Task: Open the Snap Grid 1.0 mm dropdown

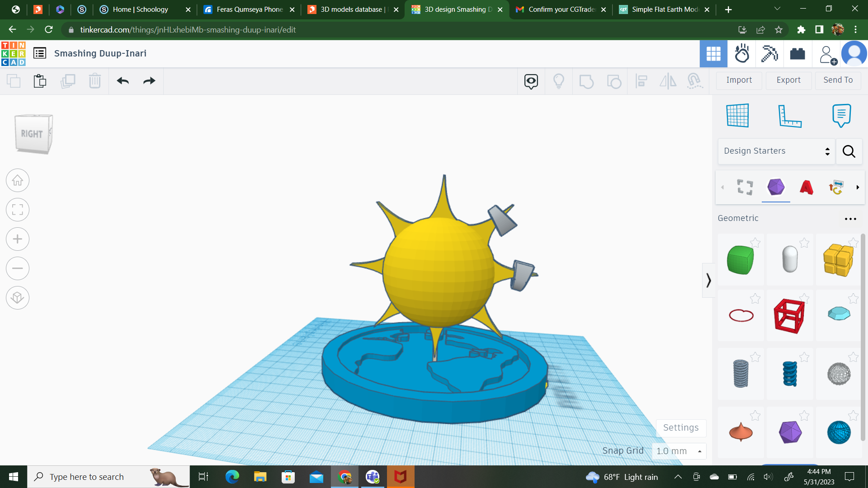Action: click(x=679, y=451)
